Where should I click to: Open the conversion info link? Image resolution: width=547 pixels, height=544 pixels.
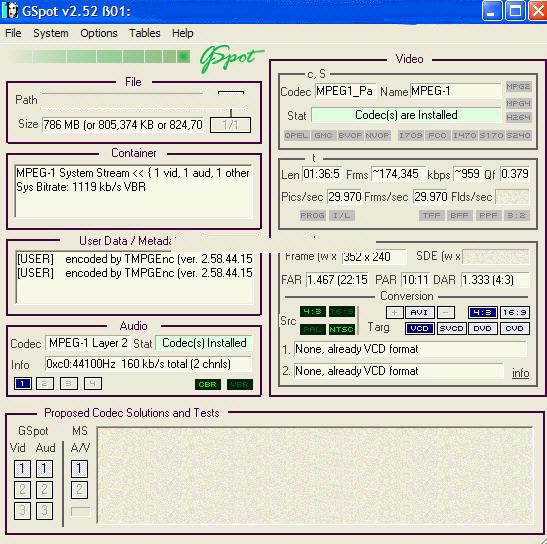point(520,373)
